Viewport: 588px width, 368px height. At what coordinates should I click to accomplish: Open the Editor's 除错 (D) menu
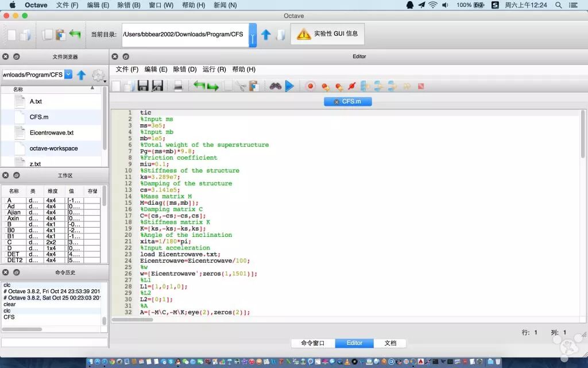coord(185,70)
